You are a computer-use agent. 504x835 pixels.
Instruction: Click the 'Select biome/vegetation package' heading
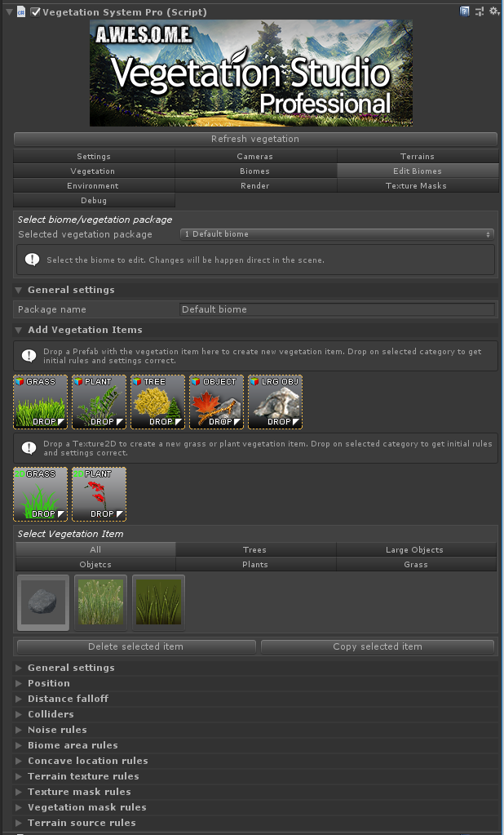click(x=95, y=220)
